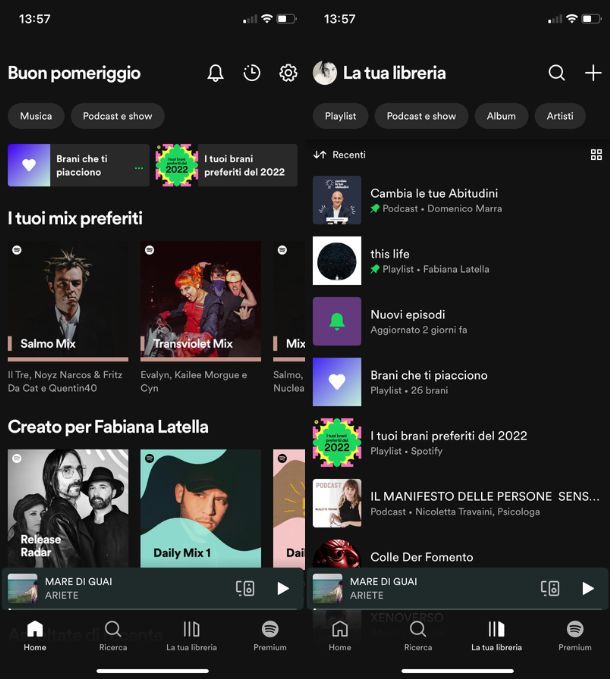Tap MARE DI GUAI title in left mini player
This screenshot has height=679, width=610.
point(78,582)
